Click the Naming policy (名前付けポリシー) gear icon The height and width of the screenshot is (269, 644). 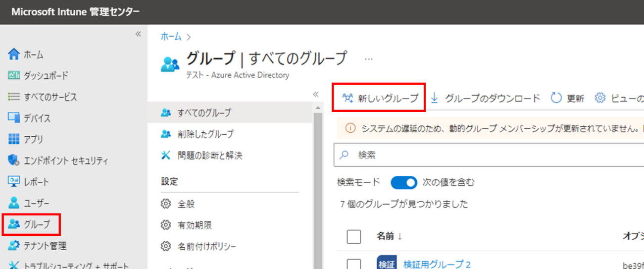(166, 246)
